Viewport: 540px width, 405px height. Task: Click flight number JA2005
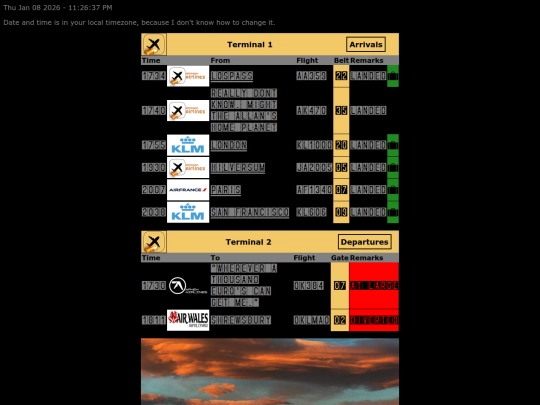coord(314,167)
